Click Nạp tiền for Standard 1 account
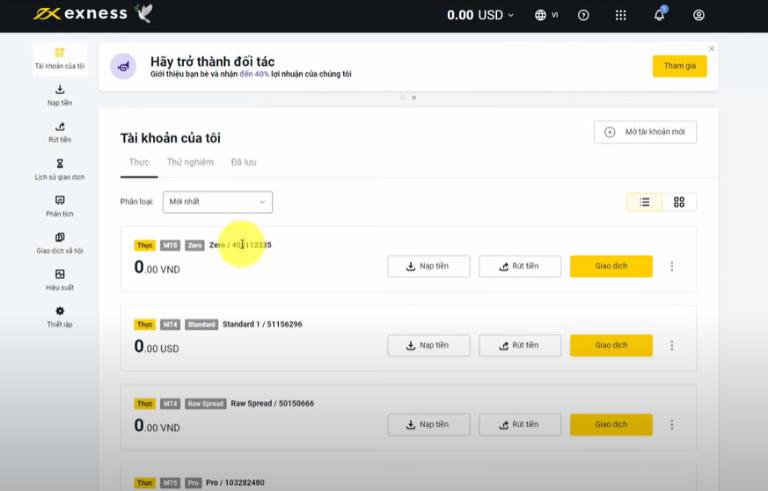This screenshot has height=491, width=768. point(429,345)
